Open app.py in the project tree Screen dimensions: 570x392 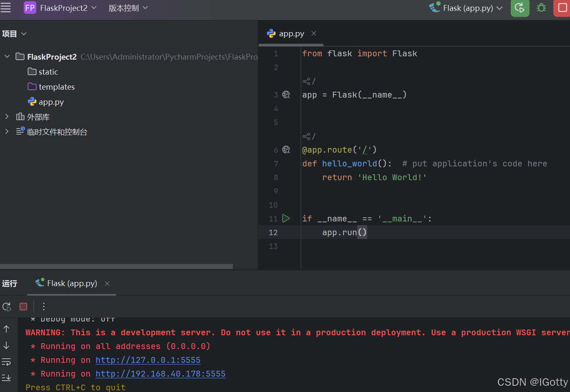point(46,102)
